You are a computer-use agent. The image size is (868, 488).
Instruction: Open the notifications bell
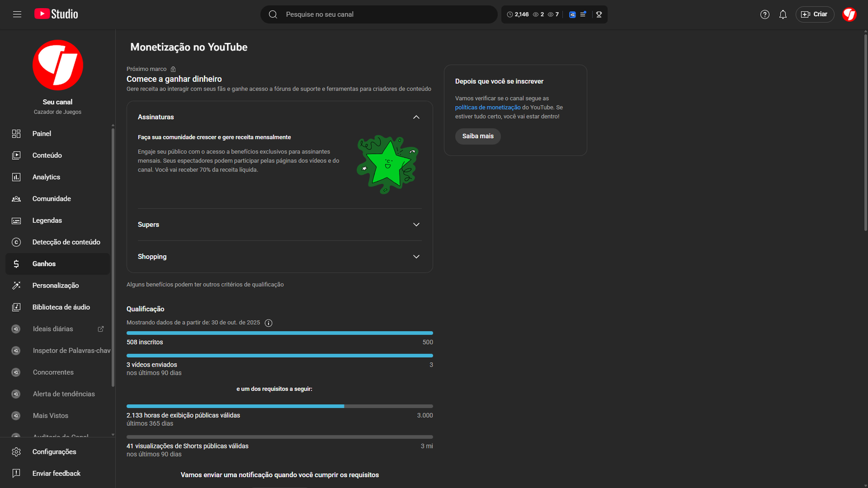[x=783, y=15]
